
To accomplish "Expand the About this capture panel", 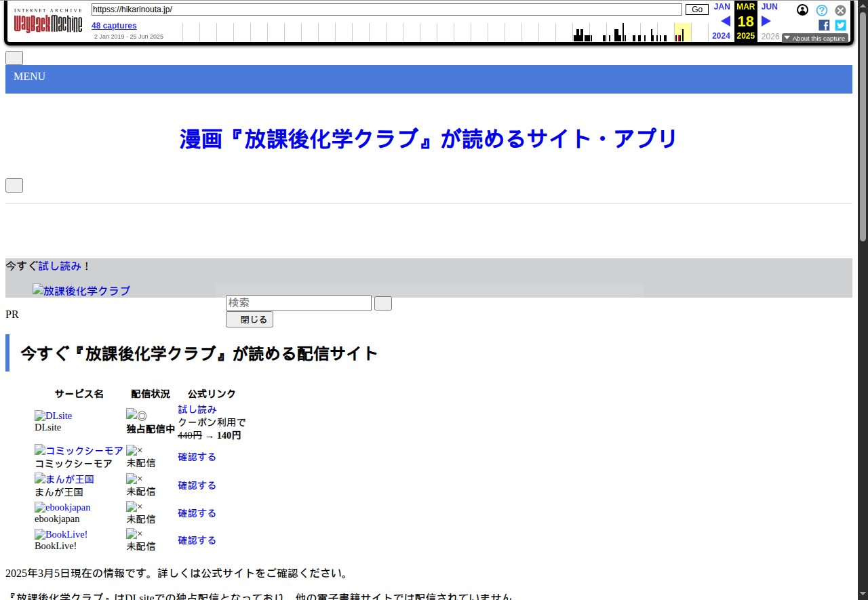I will (x=814, y=38).
